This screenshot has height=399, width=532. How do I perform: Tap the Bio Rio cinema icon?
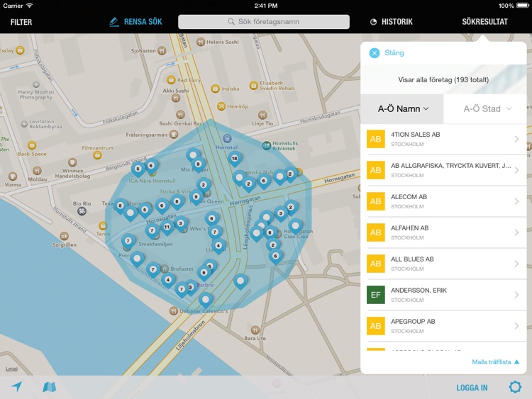pos(82,211)
